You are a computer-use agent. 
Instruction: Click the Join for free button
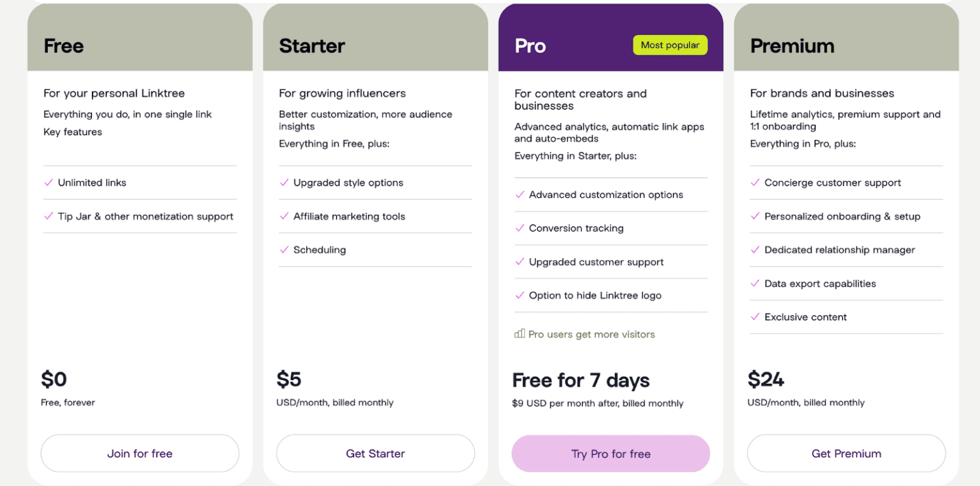[x=140, y=453]
